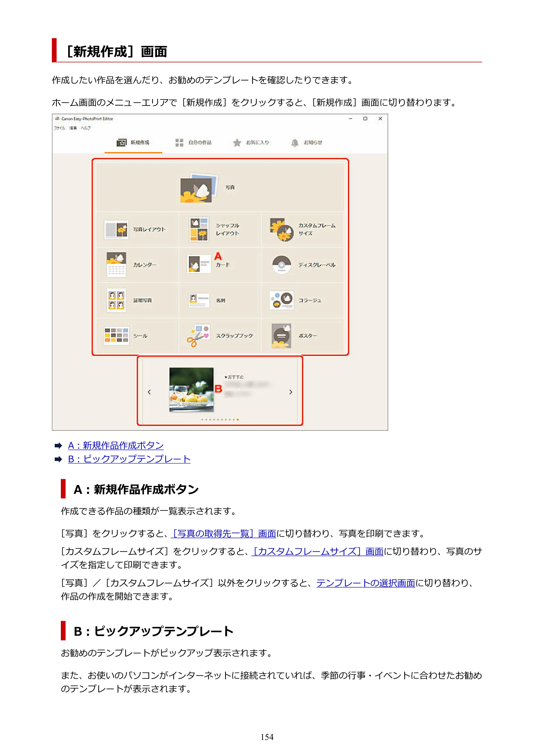Viewport: 534px width, 756px height.
Task: Choose the ポスター poster icon
Action: pyautogui.click(x=282, y=336)
